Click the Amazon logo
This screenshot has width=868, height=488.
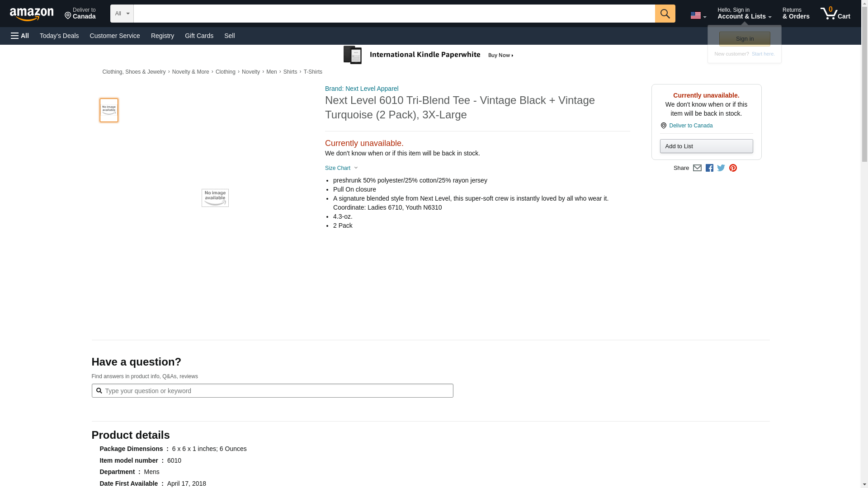(32, 14)
